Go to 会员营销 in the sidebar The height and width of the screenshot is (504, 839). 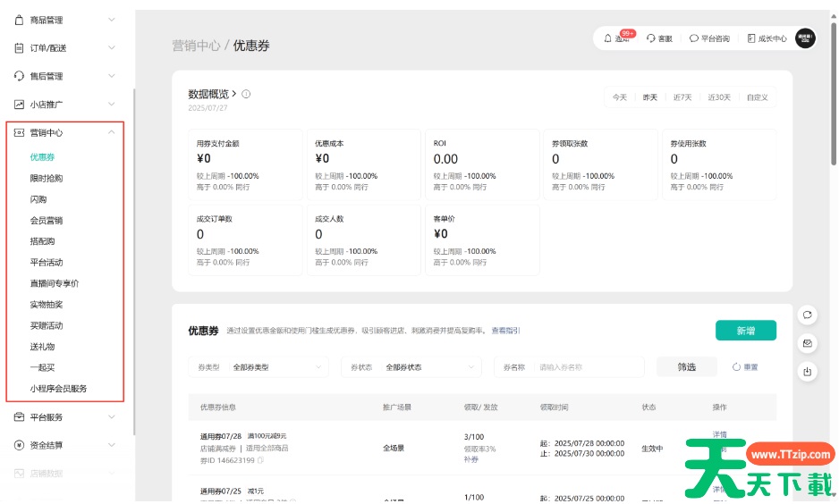point(47,220)
